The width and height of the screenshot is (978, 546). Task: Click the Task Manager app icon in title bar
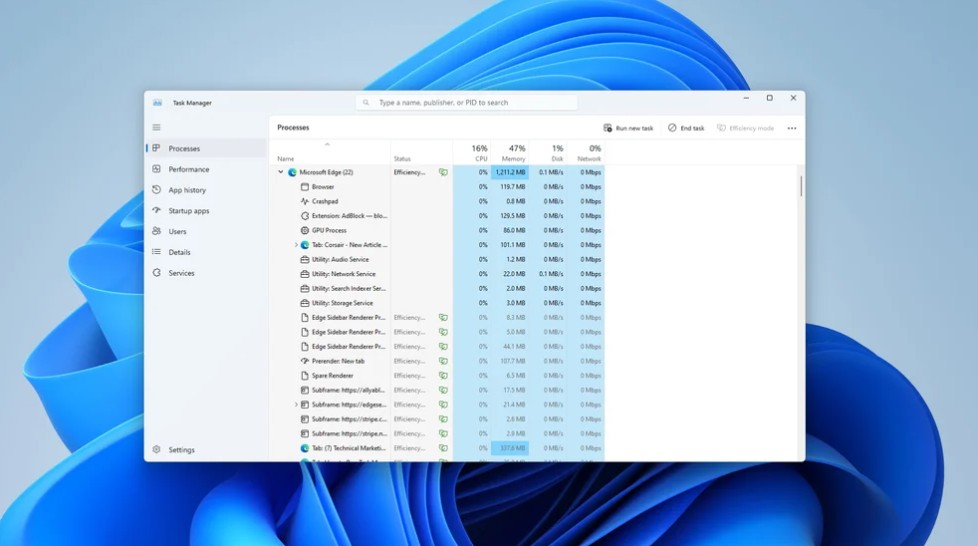pos(158,103)
